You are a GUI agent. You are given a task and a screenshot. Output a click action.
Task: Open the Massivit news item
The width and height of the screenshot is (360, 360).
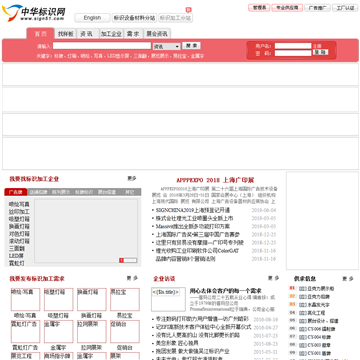pos(193,226)
